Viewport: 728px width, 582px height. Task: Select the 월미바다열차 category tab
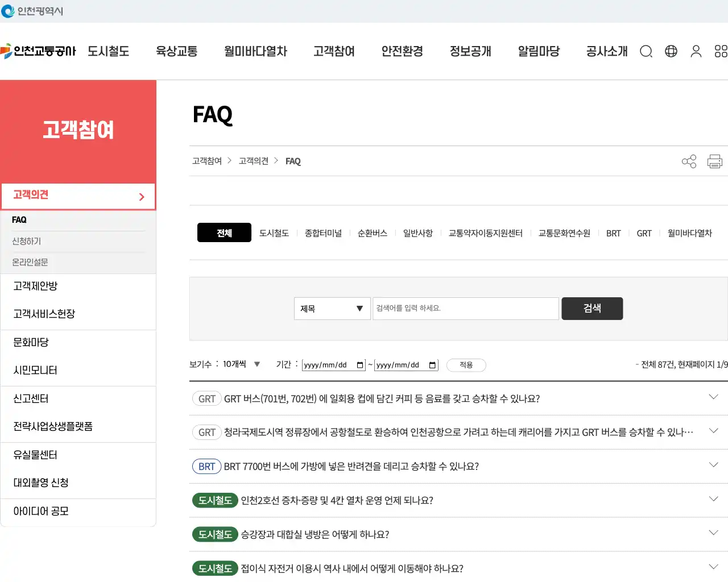point(690,233)
